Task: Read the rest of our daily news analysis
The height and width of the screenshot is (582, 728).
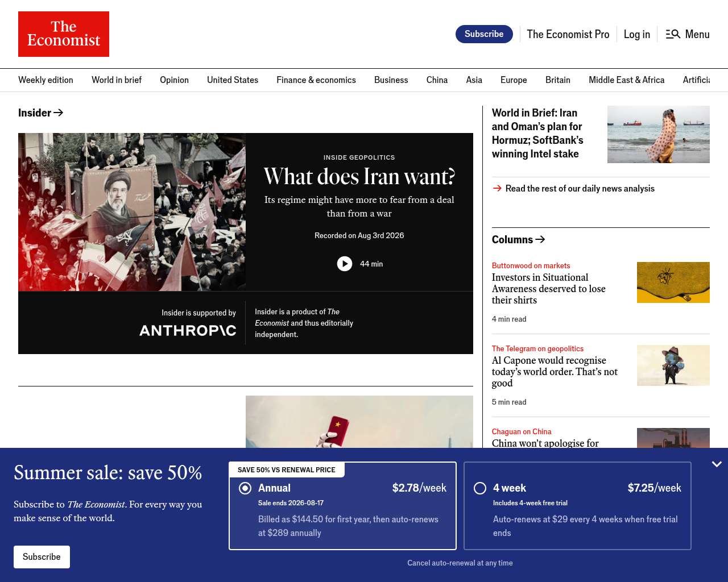Action: click(580, 189)
